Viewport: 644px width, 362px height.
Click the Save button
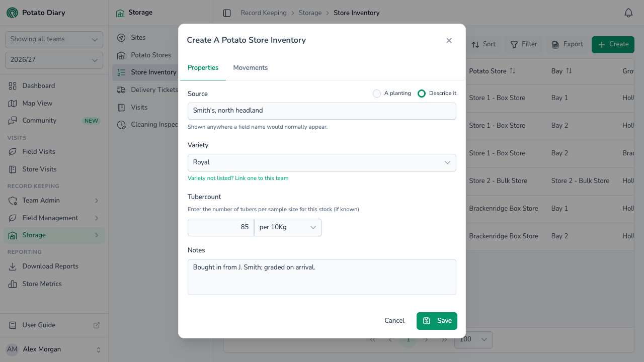tap(437, 321)
